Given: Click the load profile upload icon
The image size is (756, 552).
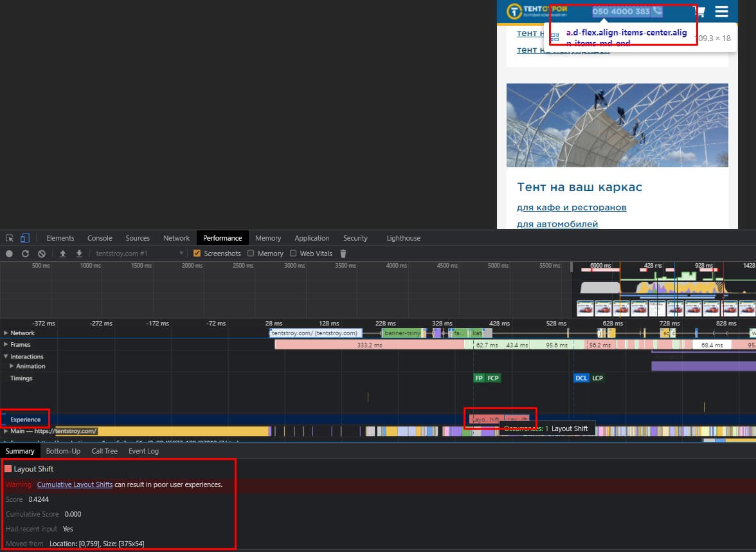Looking at the screenshot, I should click(x=63, y=253).
